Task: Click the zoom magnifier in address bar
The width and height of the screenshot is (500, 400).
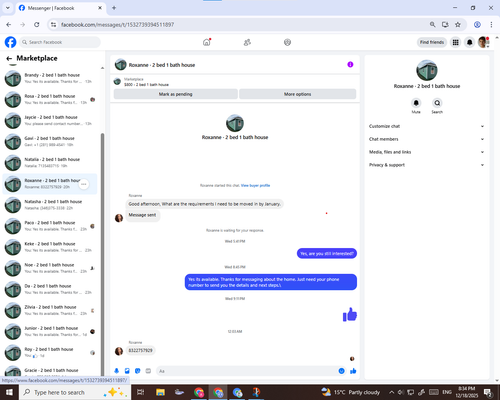Action: [x=432, y=25]
